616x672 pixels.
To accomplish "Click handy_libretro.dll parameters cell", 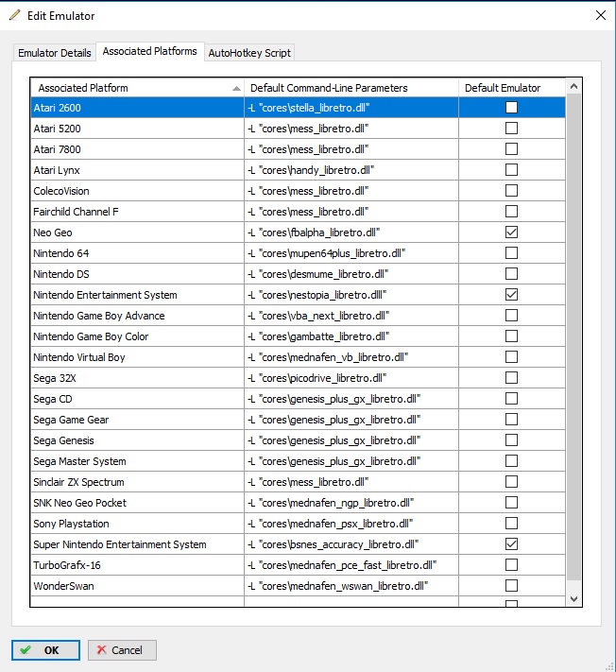I will coord(351,170).
